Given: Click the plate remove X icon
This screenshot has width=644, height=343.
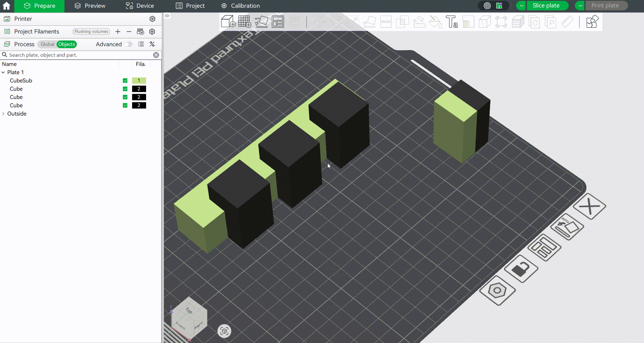Looking at the screenshot, I should [x=590, y=206].
